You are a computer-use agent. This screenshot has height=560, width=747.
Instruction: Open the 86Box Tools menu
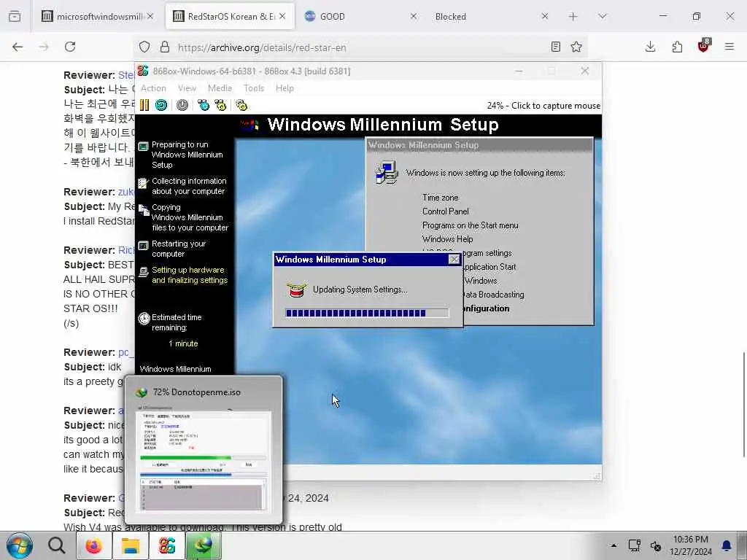(x=254, y=88)
